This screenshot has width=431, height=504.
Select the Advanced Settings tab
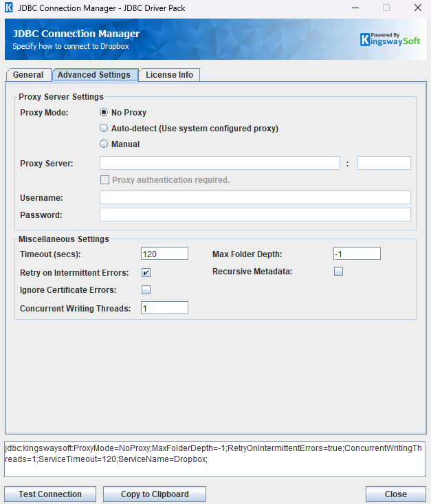(x=94, y=75)
